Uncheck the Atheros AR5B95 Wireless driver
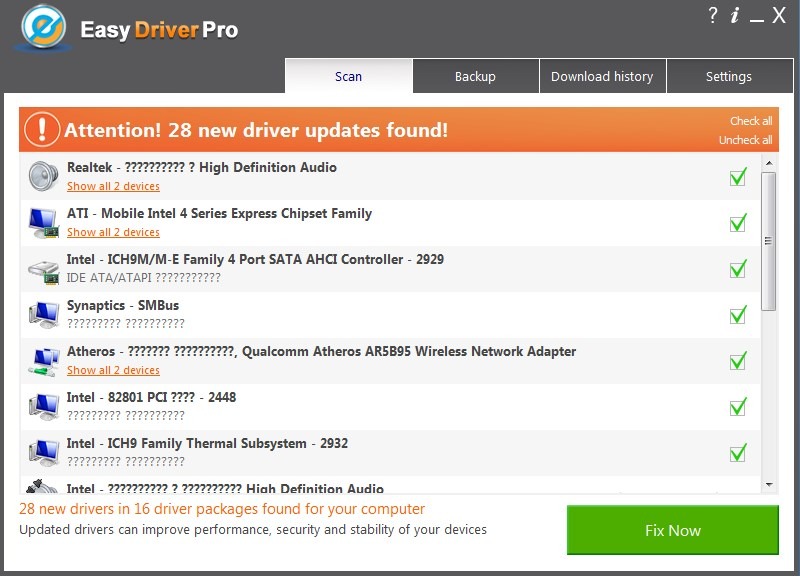 (x=738, y=361)
